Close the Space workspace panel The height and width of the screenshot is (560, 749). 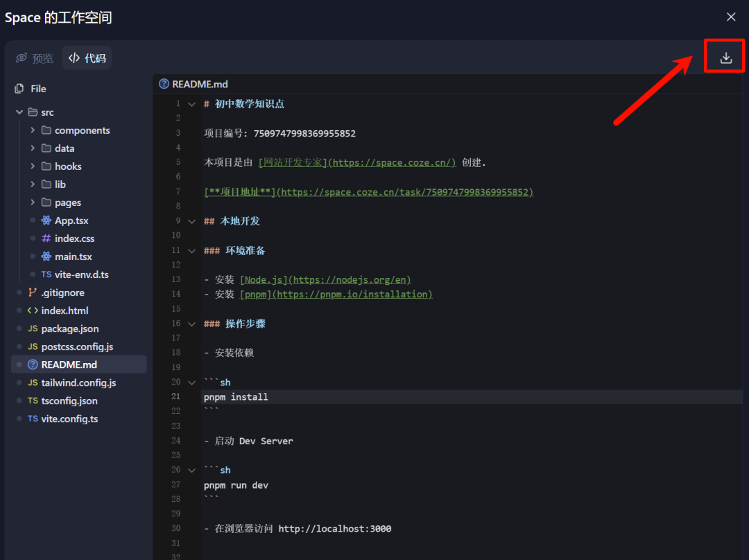tap(731, 17)
